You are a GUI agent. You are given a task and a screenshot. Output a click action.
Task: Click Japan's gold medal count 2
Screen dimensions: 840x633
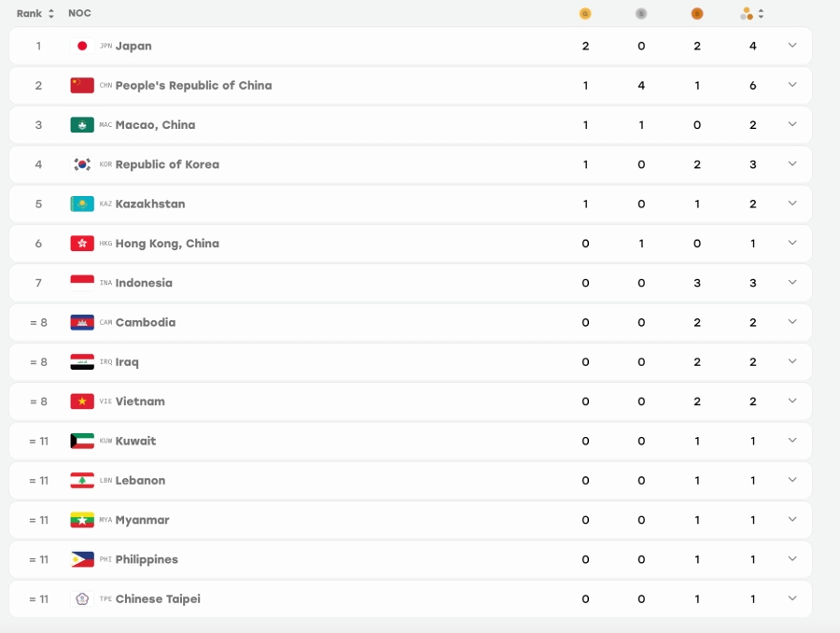tap(585, 46)
